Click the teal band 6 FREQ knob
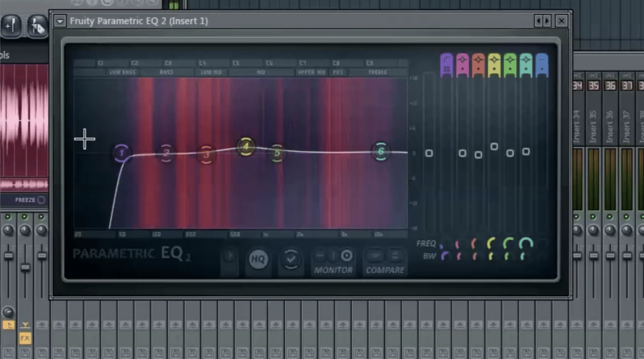Screen dimensions: 644x359 (x=526, y=244)
